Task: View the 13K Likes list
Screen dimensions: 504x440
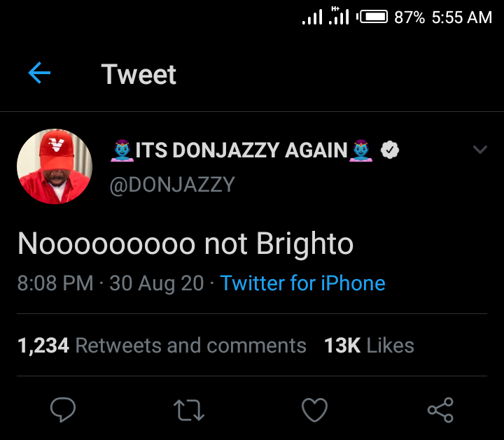Action: click(x=369, y=346)
